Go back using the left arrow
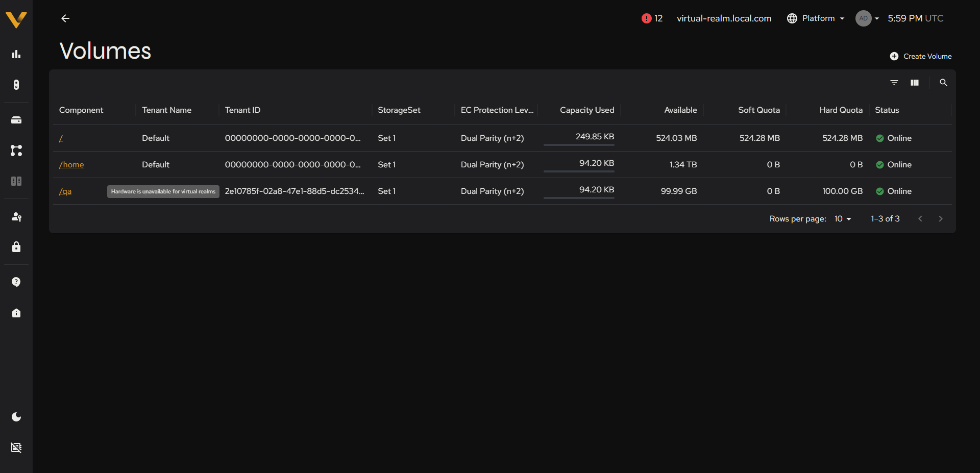 65,18
